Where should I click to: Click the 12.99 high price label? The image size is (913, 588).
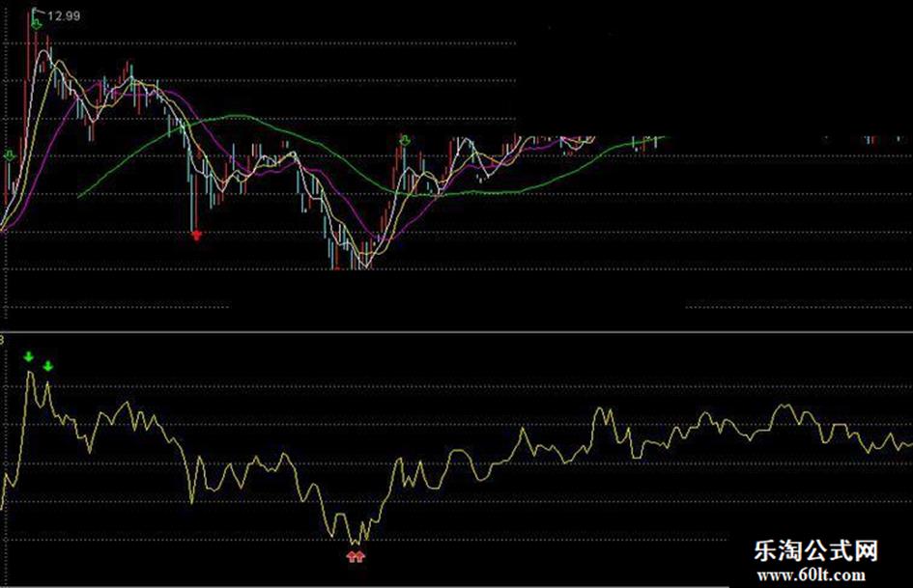pyautogui.click(x=64, y=16)
